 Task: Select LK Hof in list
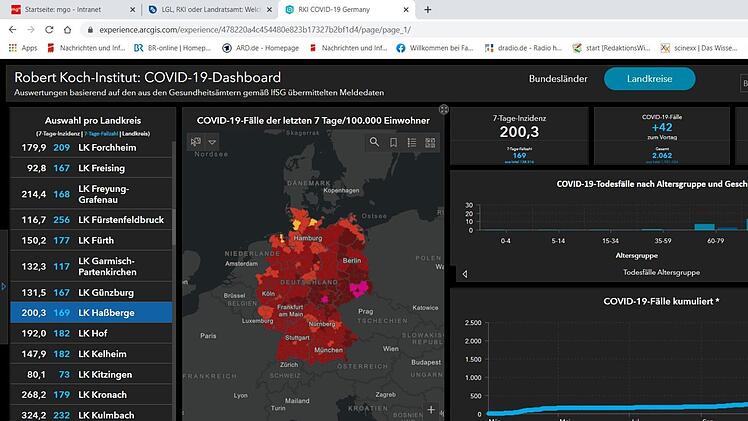click(x=91, y=333)
